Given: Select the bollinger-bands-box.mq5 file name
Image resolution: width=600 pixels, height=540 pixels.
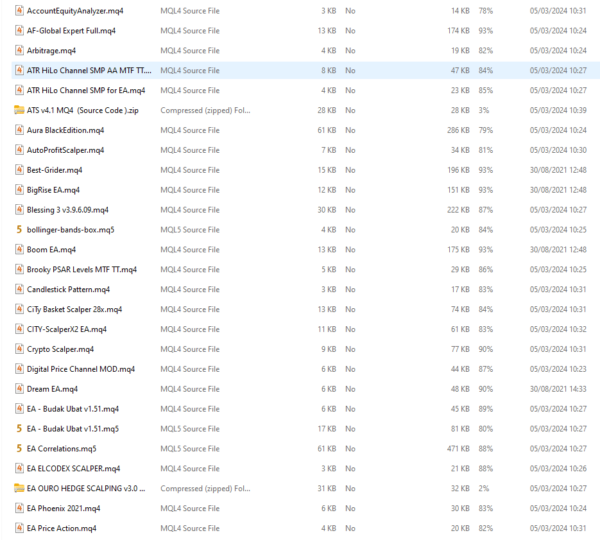Looking at the screenshot, I should [x=70, y=230].
